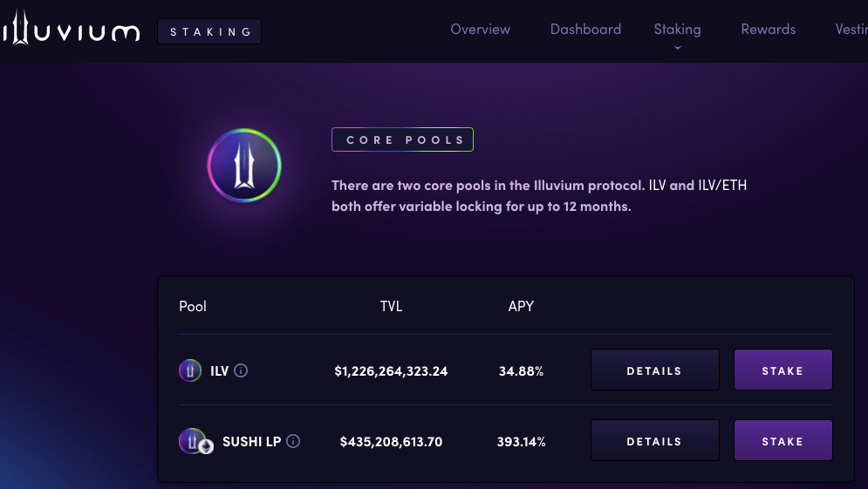Open info icon next to ILV

241,370
